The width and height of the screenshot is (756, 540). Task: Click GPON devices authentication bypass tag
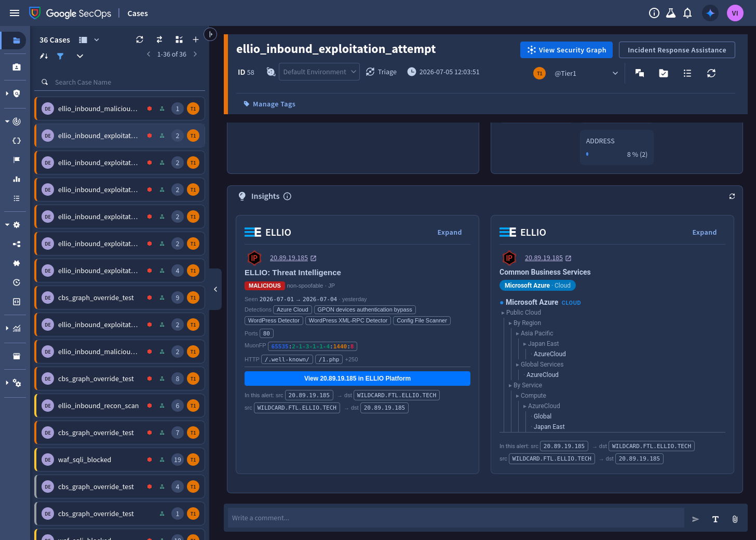pos(365,309)
